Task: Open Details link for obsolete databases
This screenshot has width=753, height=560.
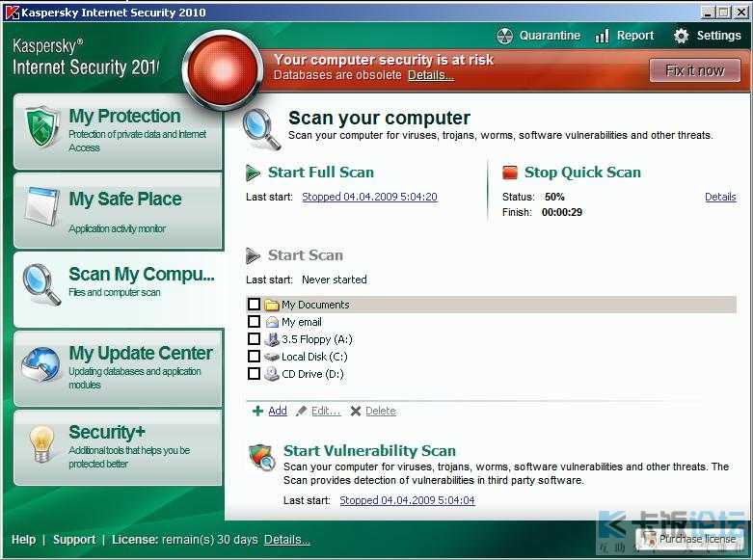Action: point(431,75)
